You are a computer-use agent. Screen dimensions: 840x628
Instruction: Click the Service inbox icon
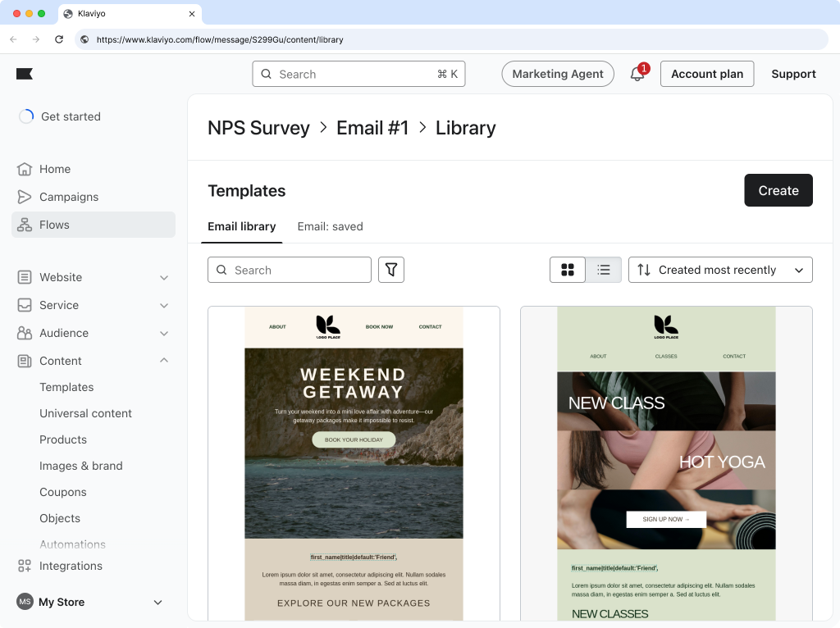pyautogui.click(x=25, y=305)
